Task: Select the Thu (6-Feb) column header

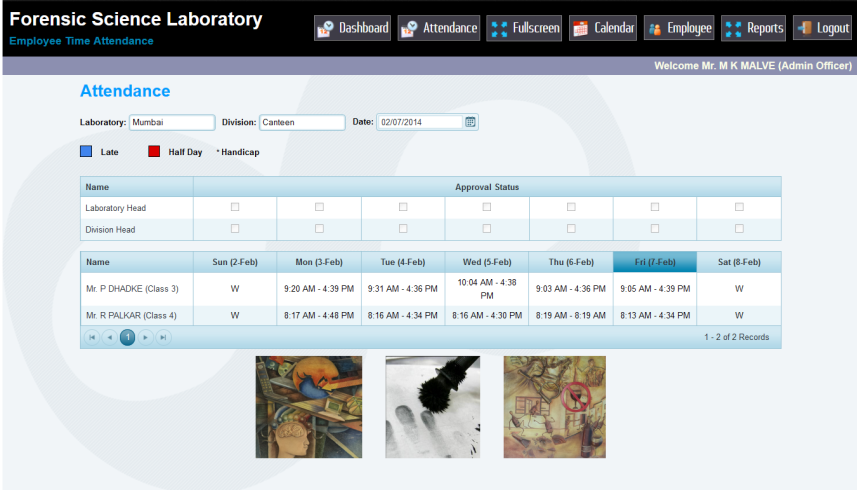Action: click(x=571, y=262)
